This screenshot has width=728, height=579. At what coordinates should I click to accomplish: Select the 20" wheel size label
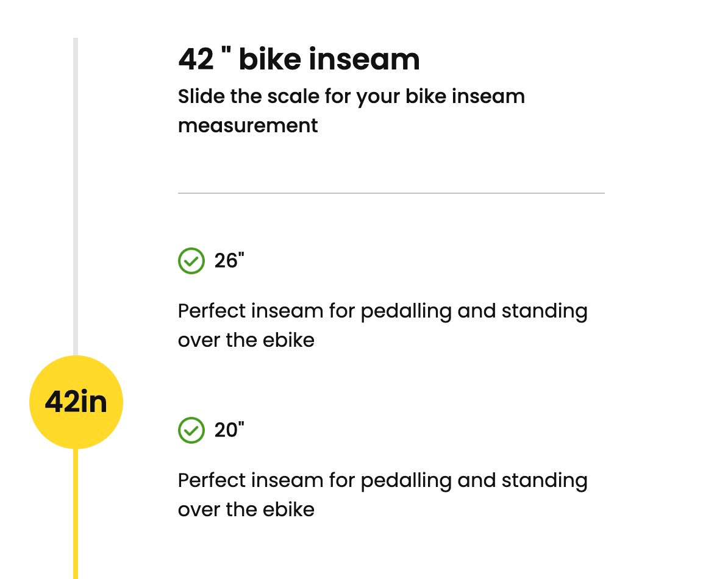point(229,430)
